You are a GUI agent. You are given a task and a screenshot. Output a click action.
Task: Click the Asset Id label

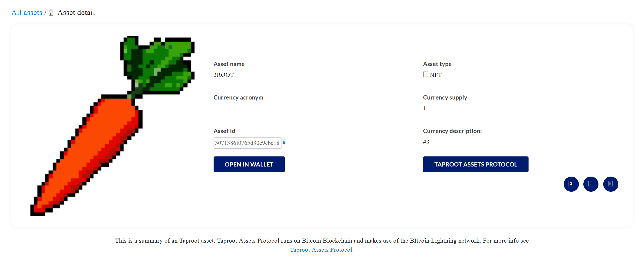(x=224, y=131)
